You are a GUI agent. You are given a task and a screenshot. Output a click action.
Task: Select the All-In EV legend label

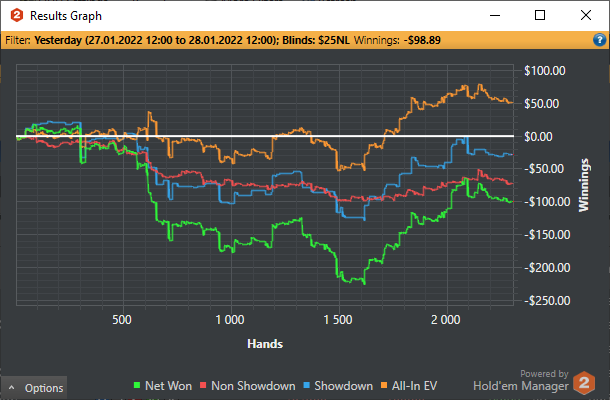tap(415, 386)
